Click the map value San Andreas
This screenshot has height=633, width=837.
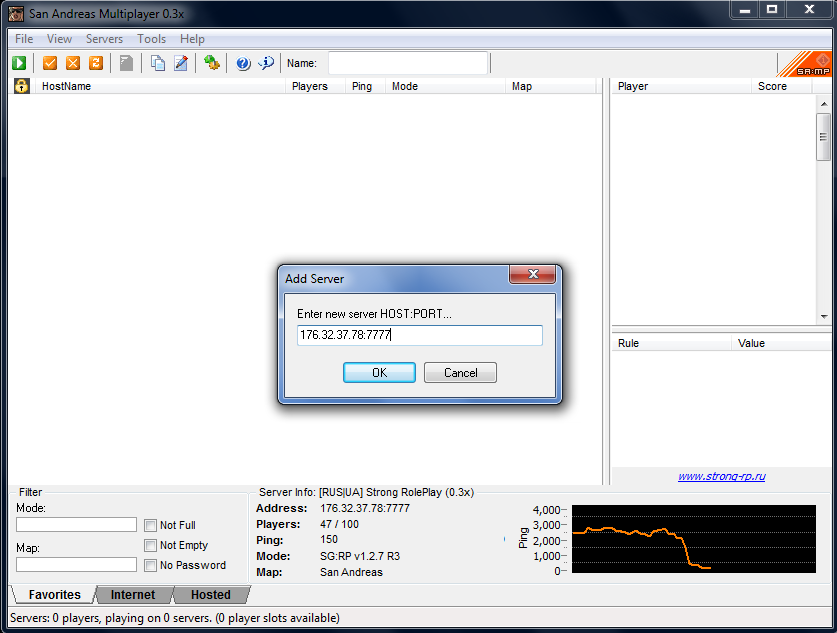tap(351, 572)
